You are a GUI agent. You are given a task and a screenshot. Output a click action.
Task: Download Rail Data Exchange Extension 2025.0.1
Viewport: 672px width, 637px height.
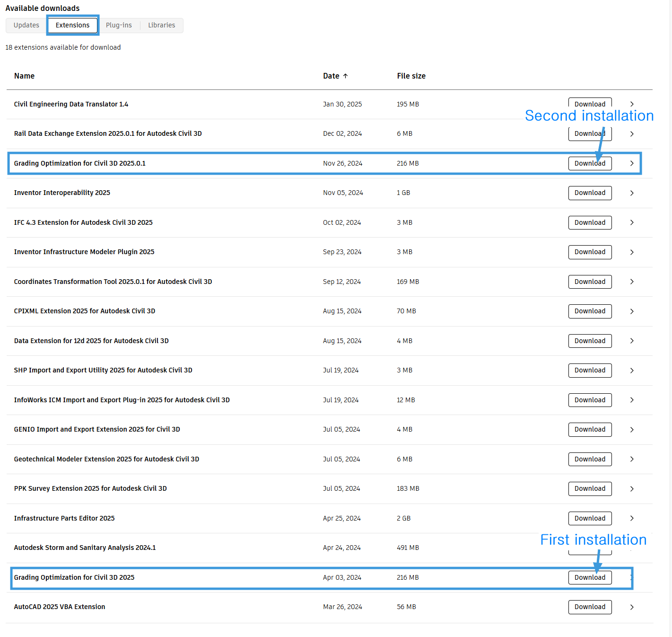click(x=590, y=133)
